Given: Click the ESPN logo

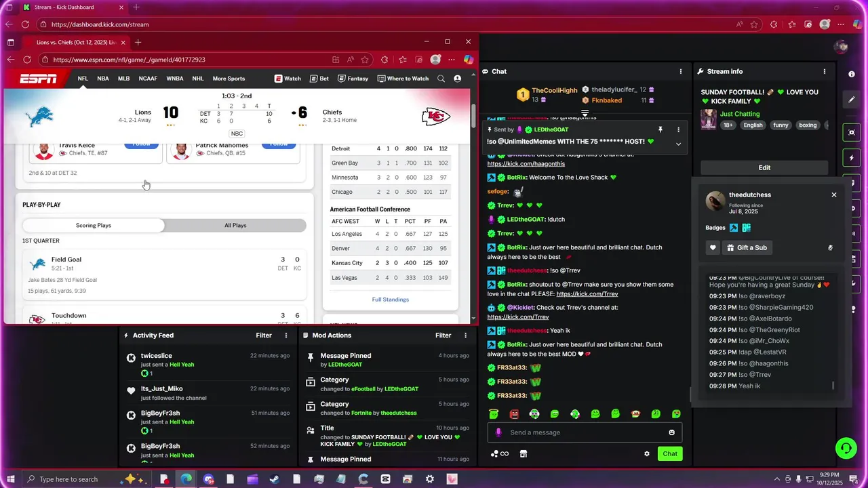Looking at the screenshot, I should pyautogui.click(x=38, y=79).
